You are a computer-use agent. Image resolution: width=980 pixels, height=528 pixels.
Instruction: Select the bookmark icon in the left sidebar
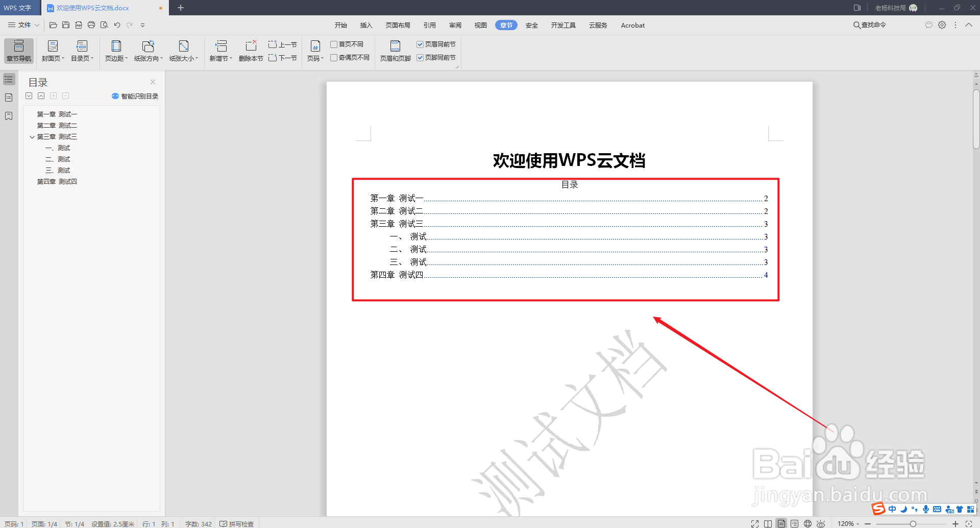pos(8,116)
